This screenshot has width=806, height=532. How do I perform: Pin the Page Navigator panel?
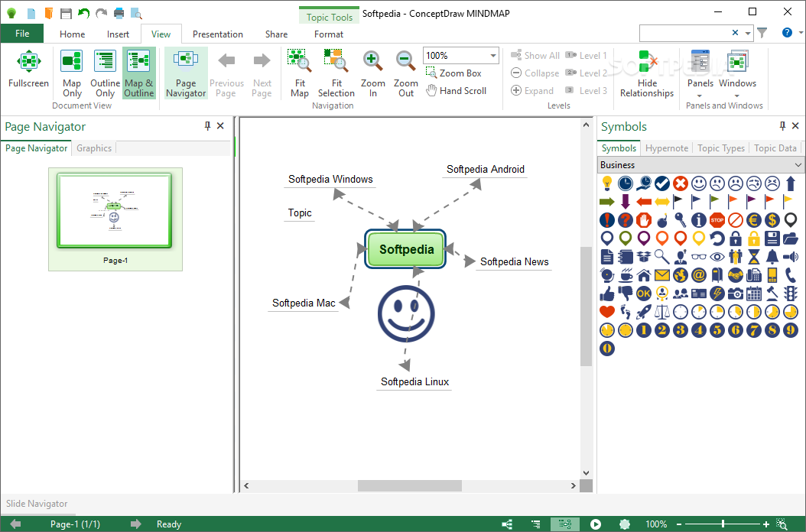pos(208,126)
